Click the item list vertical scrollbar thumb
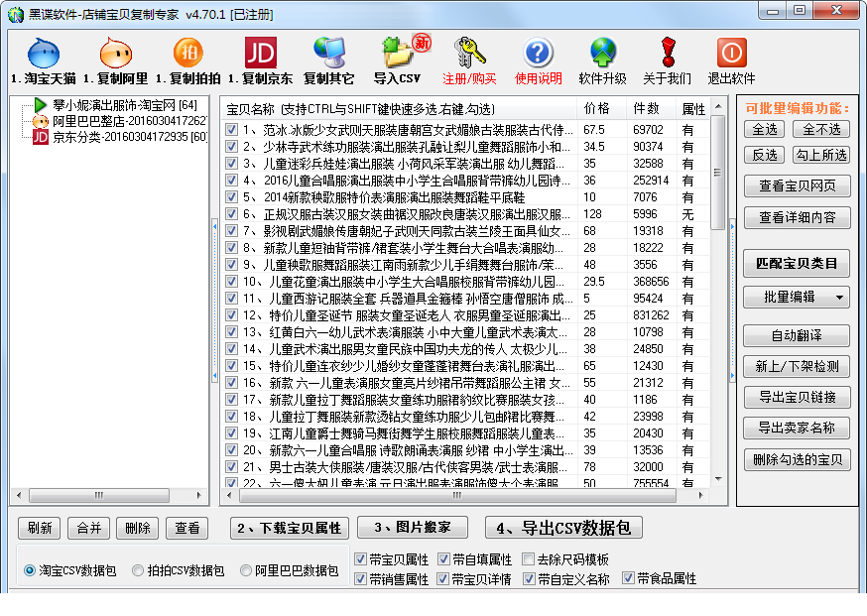 click(718, 173)
